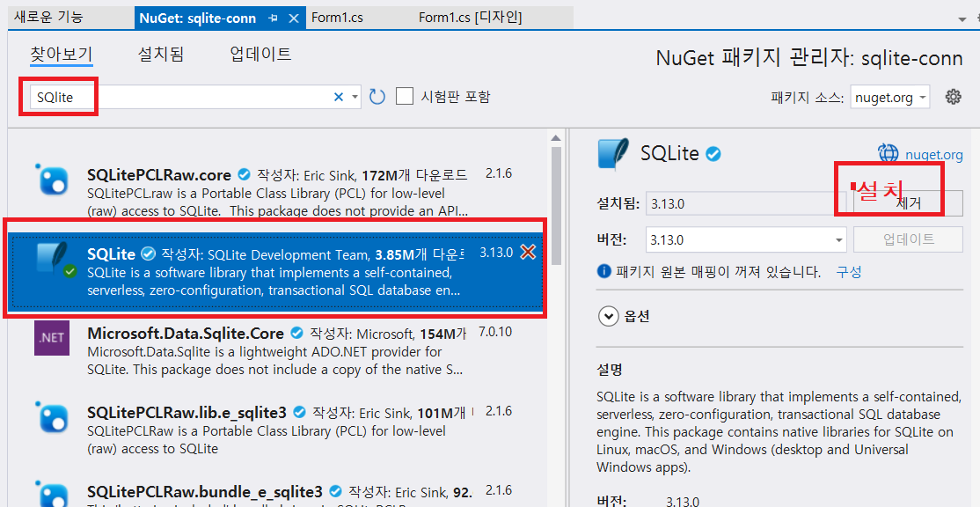Click the 제거 uninstall button
Screen dimensions: 980x507
pyautogui.click(x=908, y=203)
